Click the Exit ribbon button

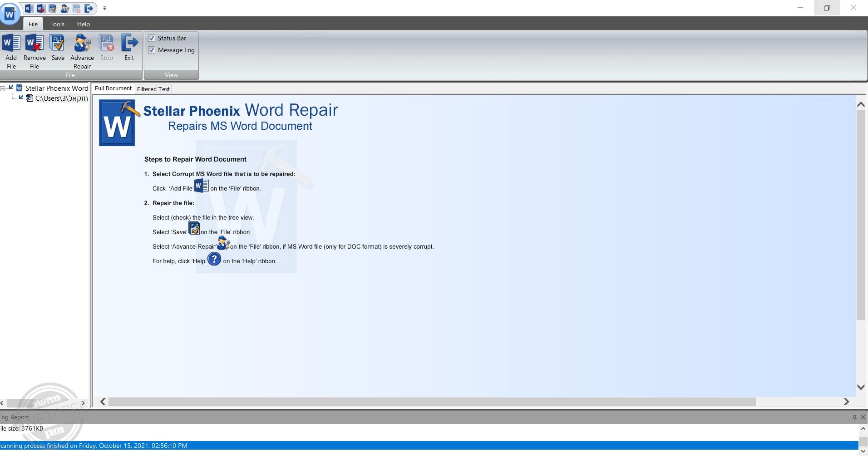tap(129, 48)
